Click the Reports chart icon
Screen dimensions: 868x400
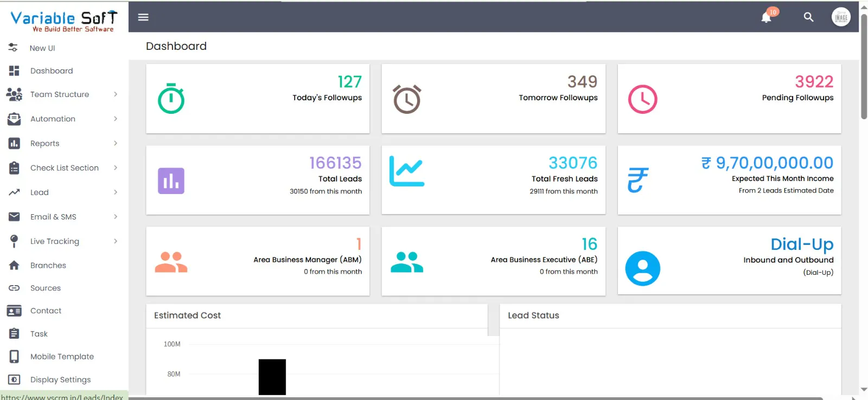click(14, 143)
